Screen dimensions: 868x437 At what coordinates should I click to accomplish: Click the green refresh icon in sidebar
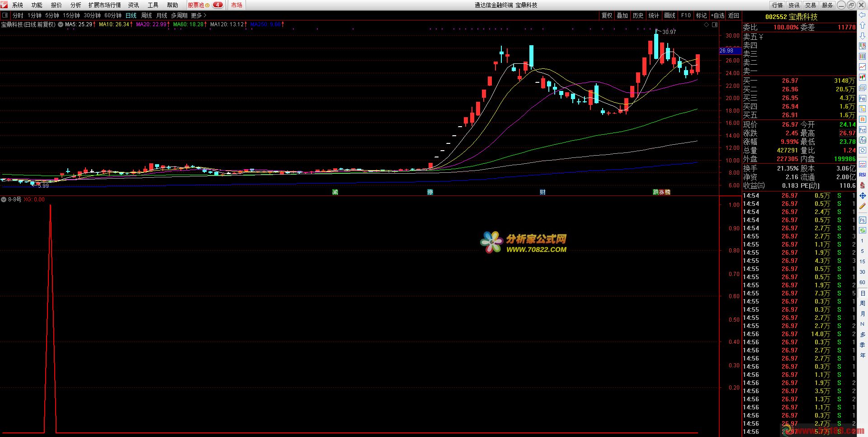(x=862, y=230)
